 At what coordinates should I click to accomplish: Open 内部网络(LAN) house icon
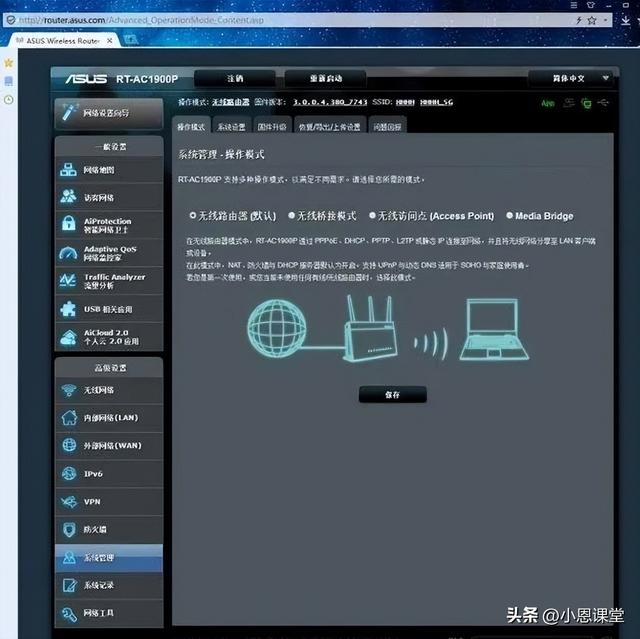pos(69,417)
